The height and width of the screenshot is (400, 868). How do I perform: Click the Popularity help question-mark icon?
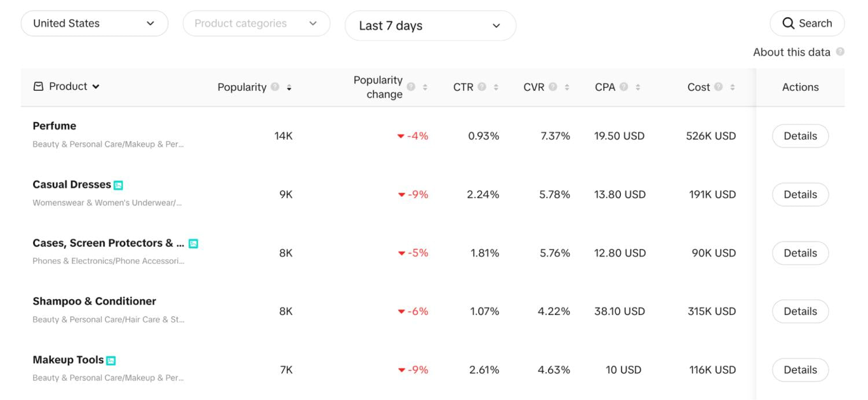pos(275,87)
